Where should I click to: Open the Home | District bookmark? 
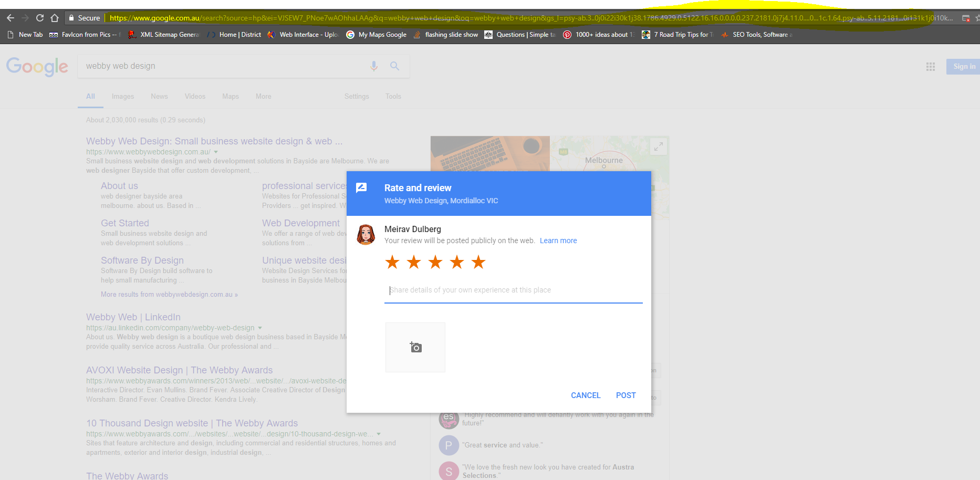click(234, 35)
